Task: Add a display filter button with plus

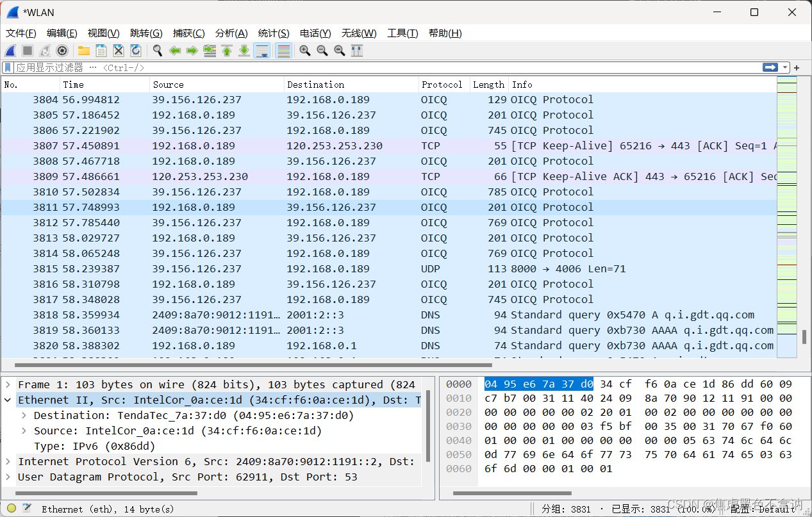Action: [797, 67]
